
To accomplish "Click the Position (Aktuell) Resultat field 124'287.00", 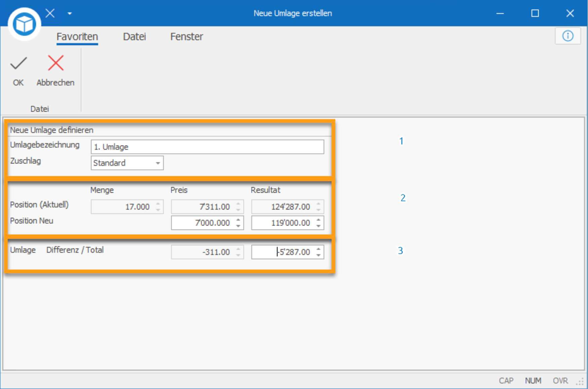I will tap(288, 207).
